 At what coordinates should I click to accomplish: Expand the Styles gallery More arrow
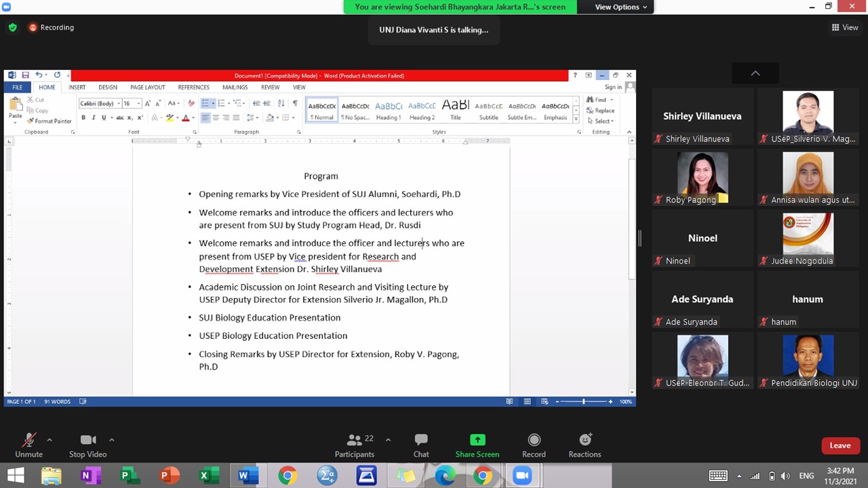click(576, 120)
